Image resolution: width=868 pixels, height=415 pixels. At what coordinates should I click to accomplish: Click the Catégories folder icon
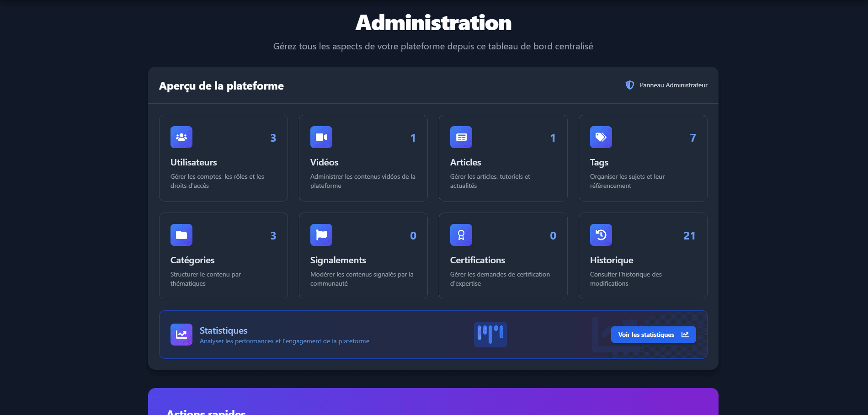click(181, 234)
